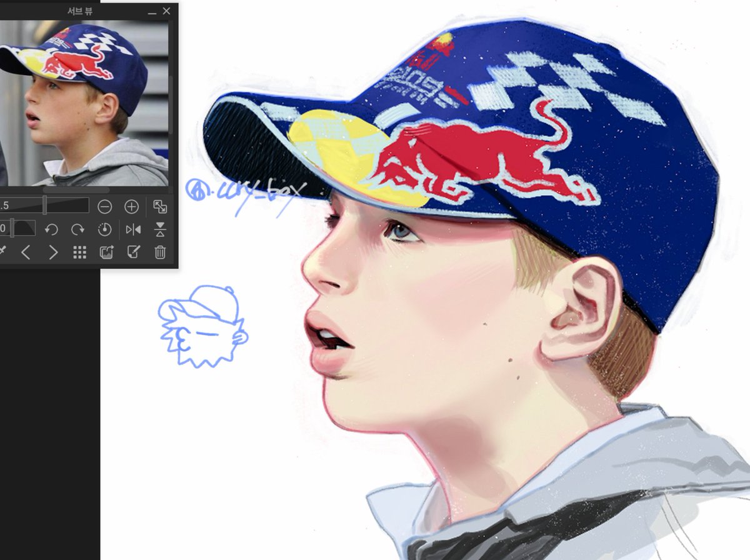Open the Sub View image for editing

point(133,252)
